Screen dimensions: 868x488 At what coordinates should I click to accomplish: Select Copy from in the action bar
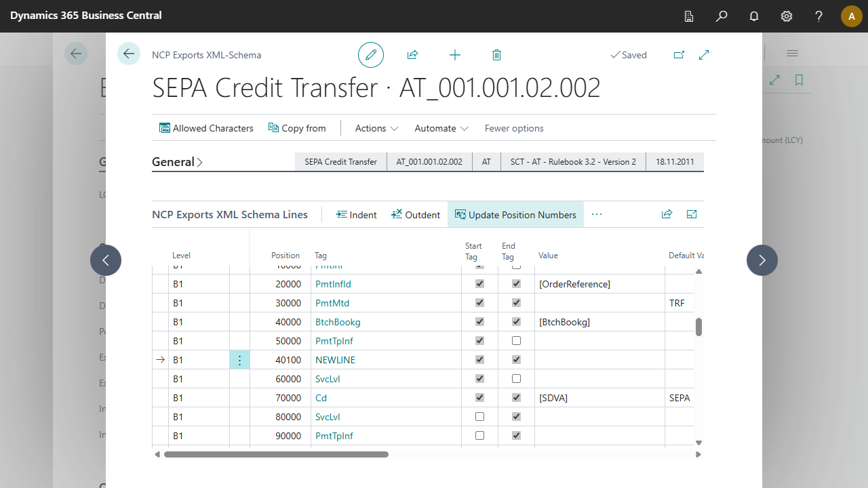[x=297, y=128]
